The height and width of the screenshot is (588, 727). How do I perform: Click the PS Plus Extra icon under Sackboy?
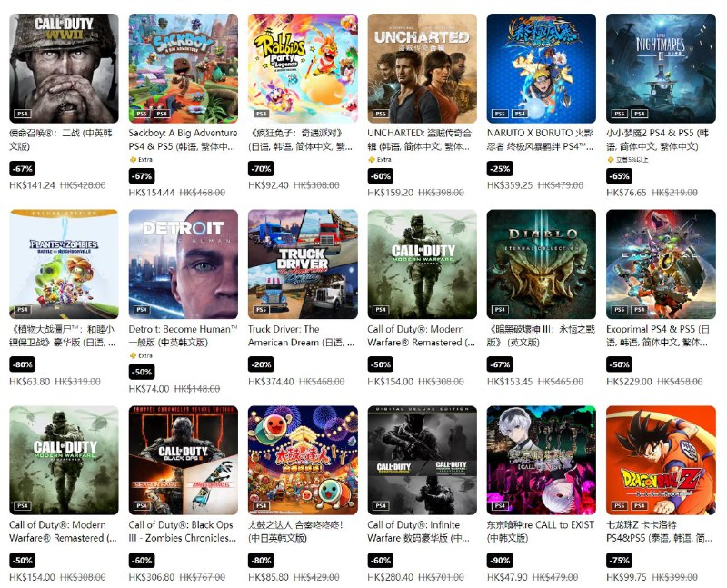pyautogui.click(x=133, y=160)
